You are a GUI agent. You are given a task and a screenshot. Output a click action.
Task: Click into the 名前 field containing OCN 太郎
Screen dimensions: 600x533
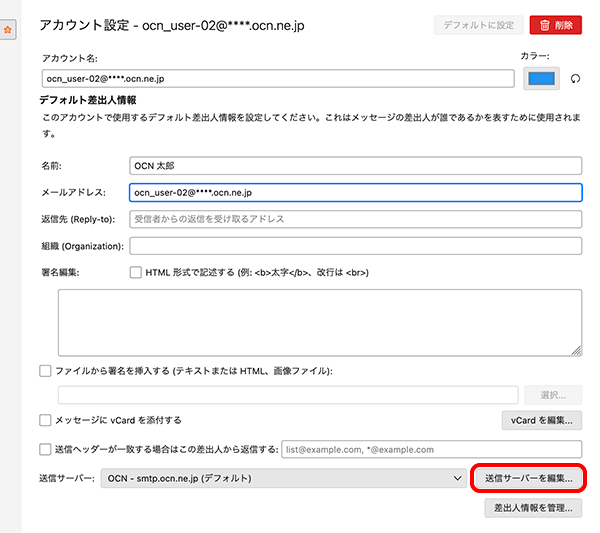click(x=355, y=166)
